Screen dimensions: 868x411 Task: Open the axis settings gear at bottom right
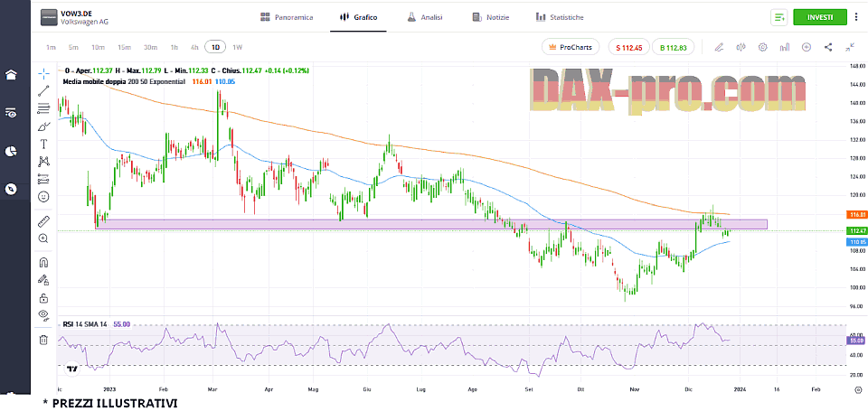857,389
